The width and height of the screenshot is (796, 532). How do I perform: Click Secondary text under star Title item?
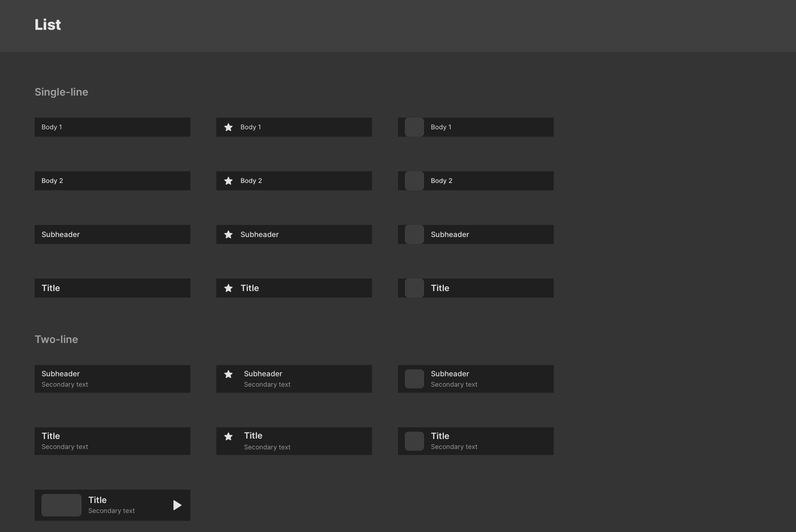[267, 447]
